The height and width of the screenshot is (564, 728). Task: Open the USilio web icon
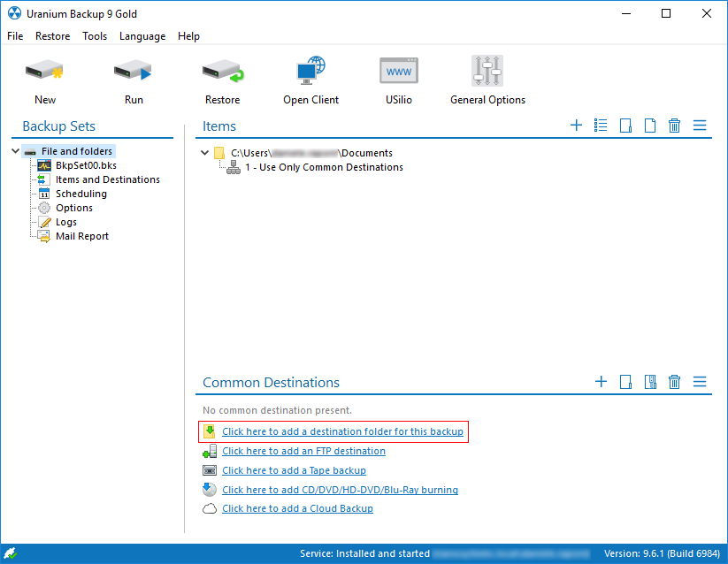[x=399, y=72]
